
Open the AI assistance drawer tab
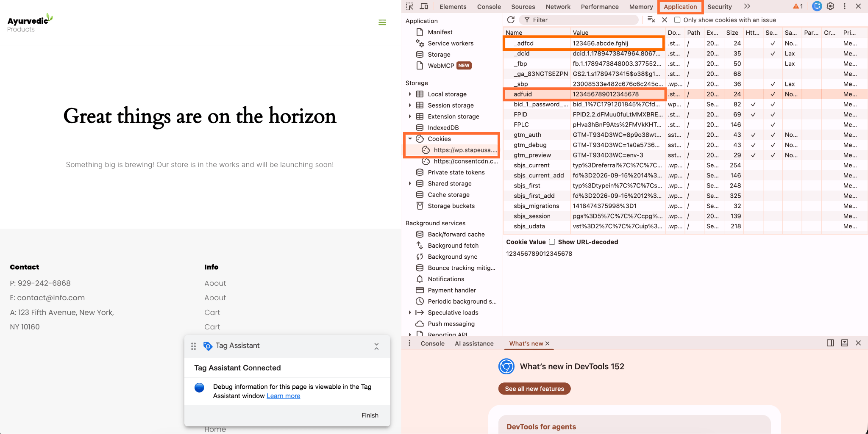tap(474, 343)
